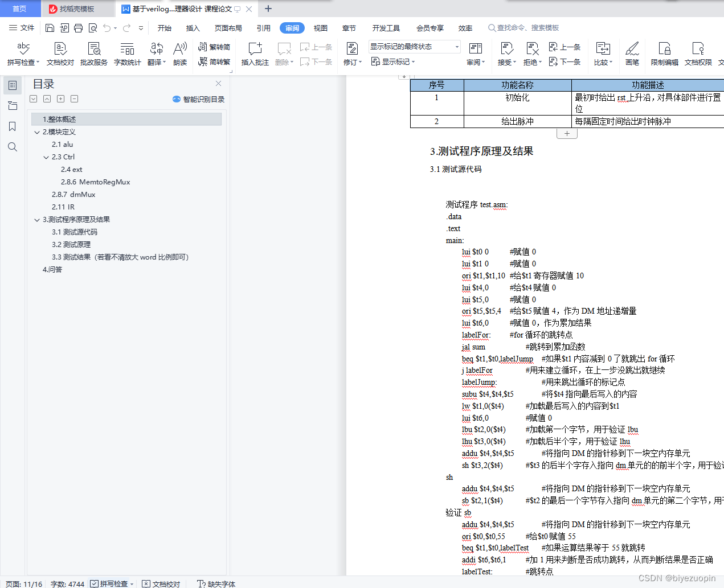Close the 目录 outline panel
724x588 pixels.
[x=218, y=84]
